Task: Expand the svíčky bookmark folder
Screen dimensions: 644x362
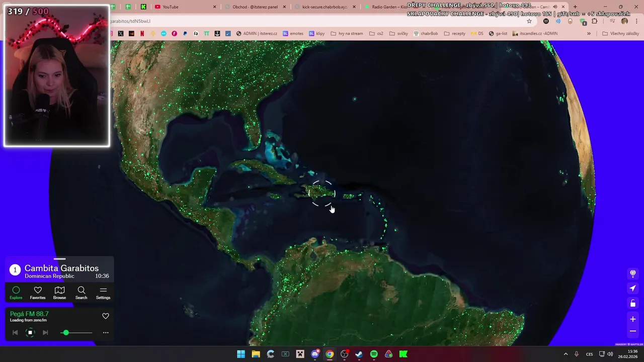Action: point(398,34)
